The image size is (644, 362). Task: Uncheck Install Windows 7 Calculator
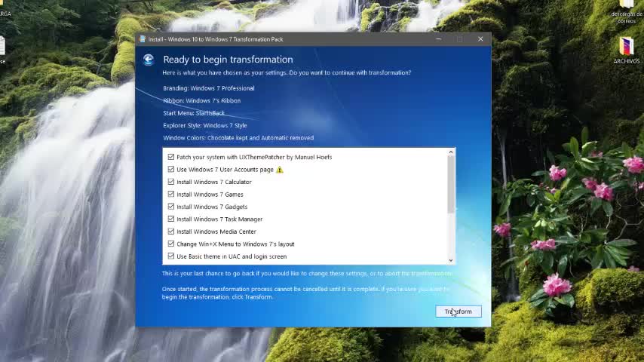pos(171,182)
